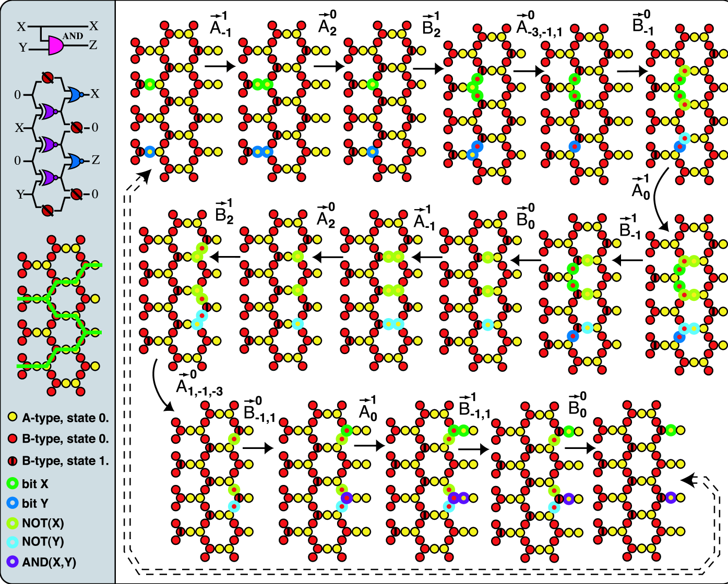Click the Z output label of the AND gate
728x584 pixels.
[x=93, y=45]
